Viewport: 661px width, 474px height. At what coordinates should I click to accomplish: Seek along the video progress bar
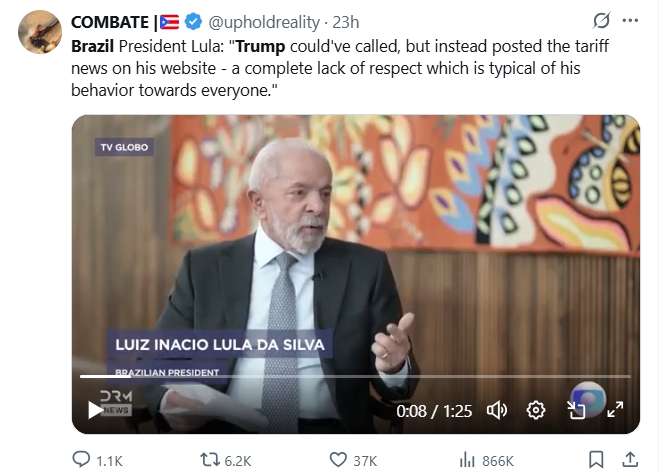(x=355, y=376)
